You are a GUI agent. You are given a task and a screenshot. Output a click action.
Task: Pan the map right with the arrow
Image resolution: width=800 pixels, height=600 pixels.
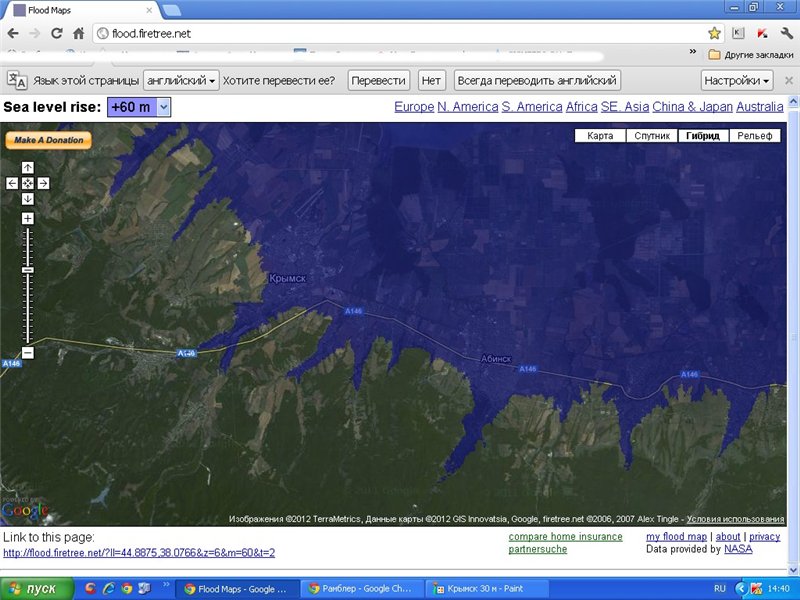coord(43,183)
